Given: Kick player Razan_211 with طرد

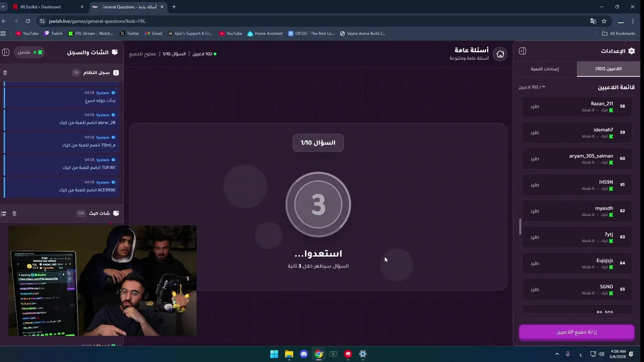Looking at the screenshot, I should (x=534, y=107).
